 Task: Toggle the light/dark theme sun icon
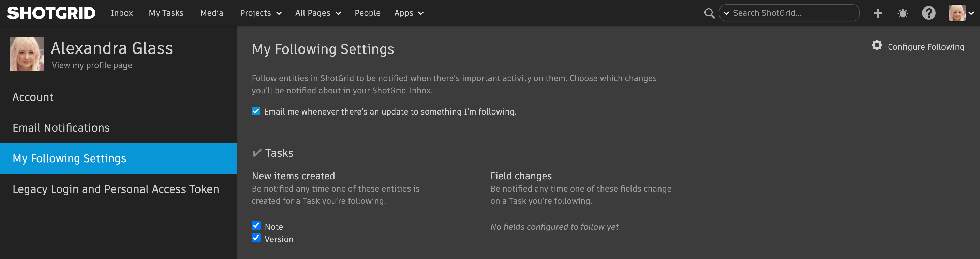tap(902, 14)
